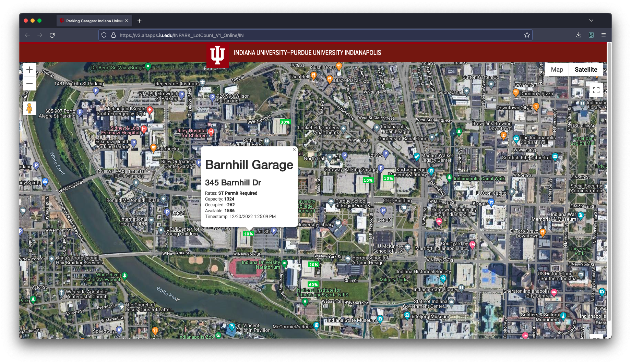The width and height of the screenshot is (631, 364).
Task: Zoom in on the map
Action: click(x=29, y=70)
